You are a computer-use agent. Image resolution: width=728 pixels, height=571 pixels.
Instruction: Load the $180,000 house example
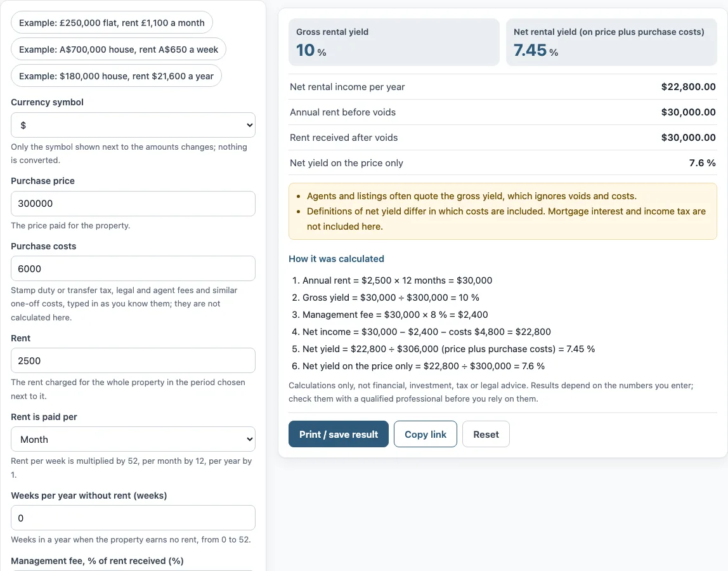coord(116,75)
